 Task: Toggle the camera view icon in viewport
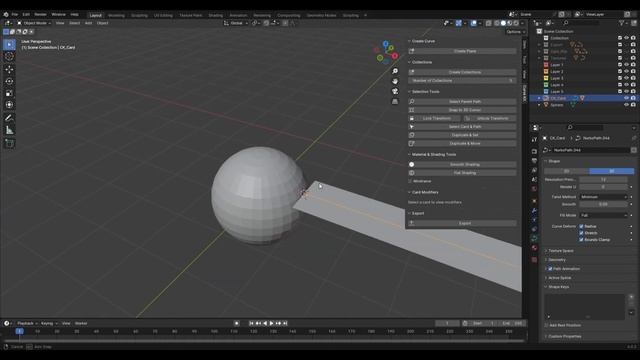point(395,91)
